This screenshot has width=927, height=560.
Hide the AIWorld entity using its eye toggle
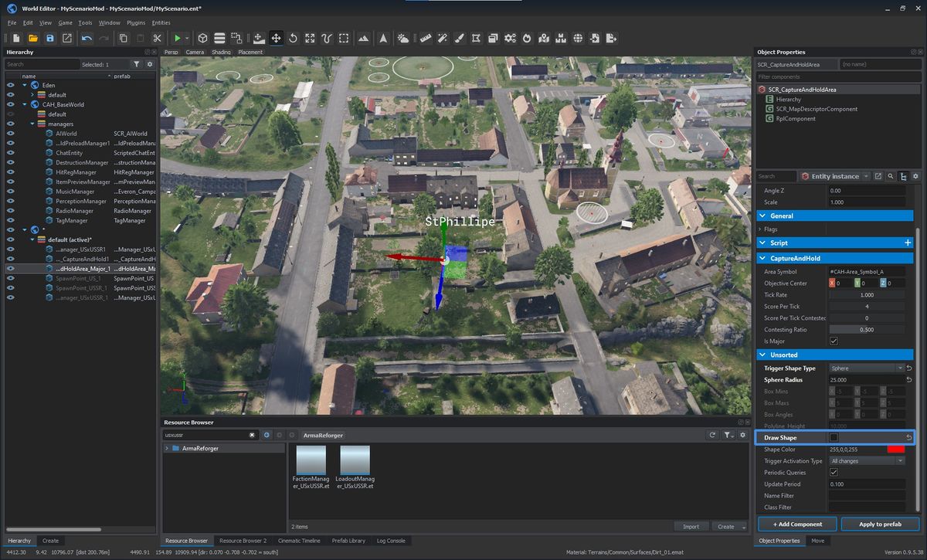(9, 133)
